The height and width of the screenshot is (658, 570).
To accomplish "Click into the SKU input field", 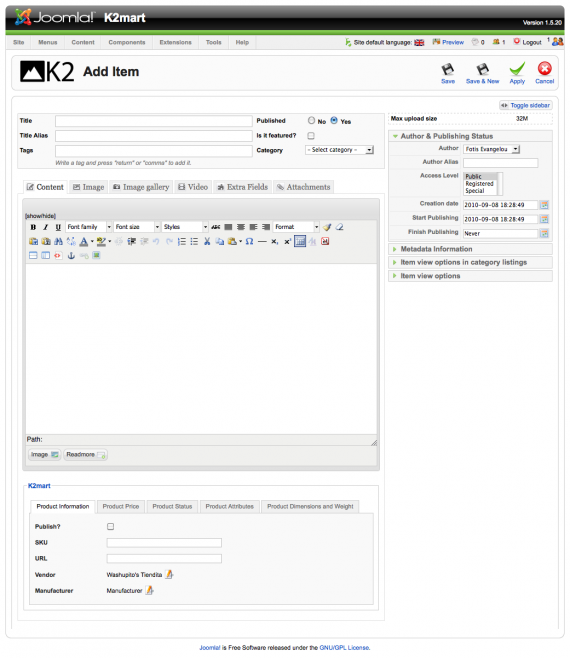I will (164, 543).
